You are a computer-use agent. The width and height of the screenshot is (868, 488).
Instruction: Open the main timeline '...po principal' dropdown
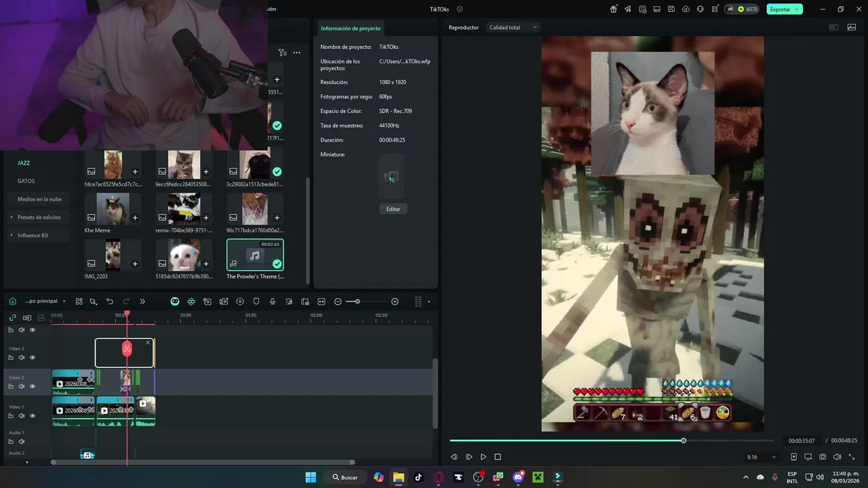[x=45, y=301]
